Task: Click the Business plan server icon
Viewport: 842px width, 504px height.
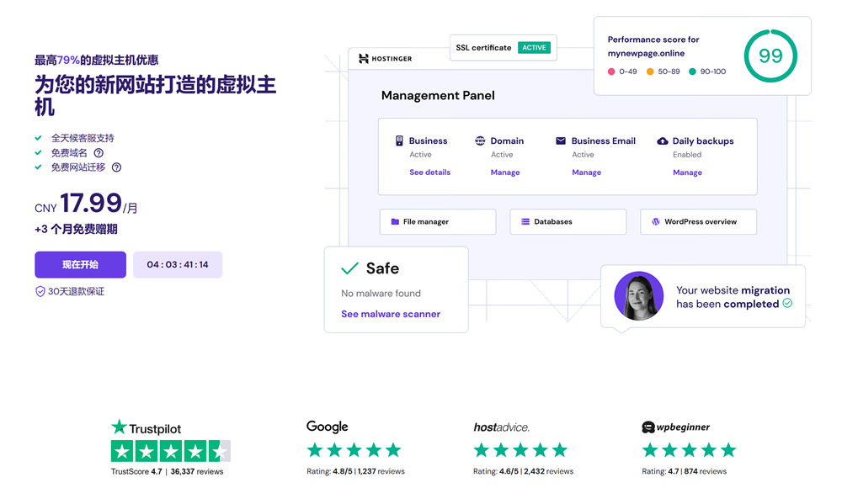Action: tap(399, 141)
